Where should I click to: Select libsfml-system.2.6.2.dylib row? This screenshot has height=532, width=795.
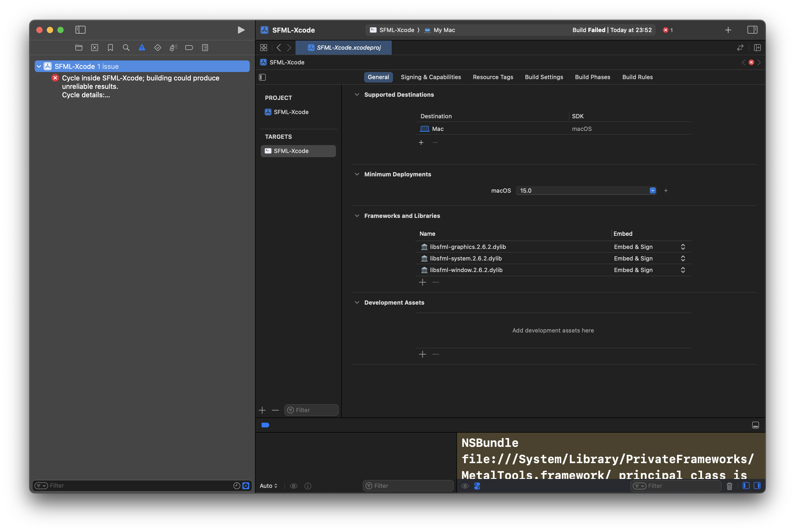click(553, 258)
